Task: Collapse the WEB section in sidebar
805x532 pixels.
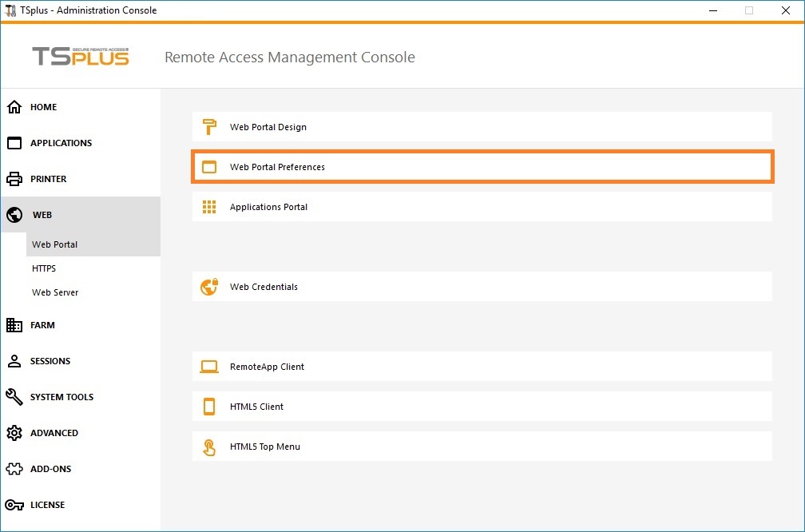Action: point(42,215)
